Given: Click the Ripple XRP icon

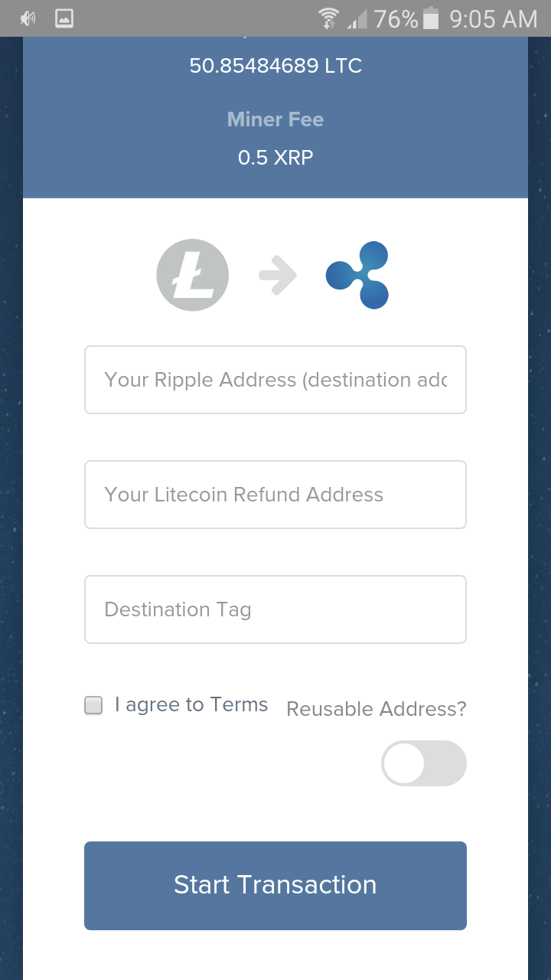Looking at the screenshot, I should [x=357, y=274].
